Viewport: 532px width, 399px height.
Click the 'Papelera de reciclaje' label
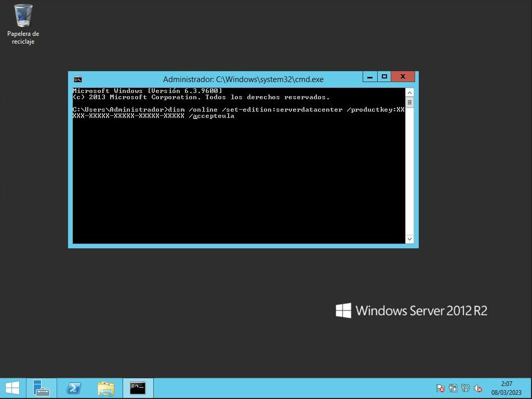23,37
